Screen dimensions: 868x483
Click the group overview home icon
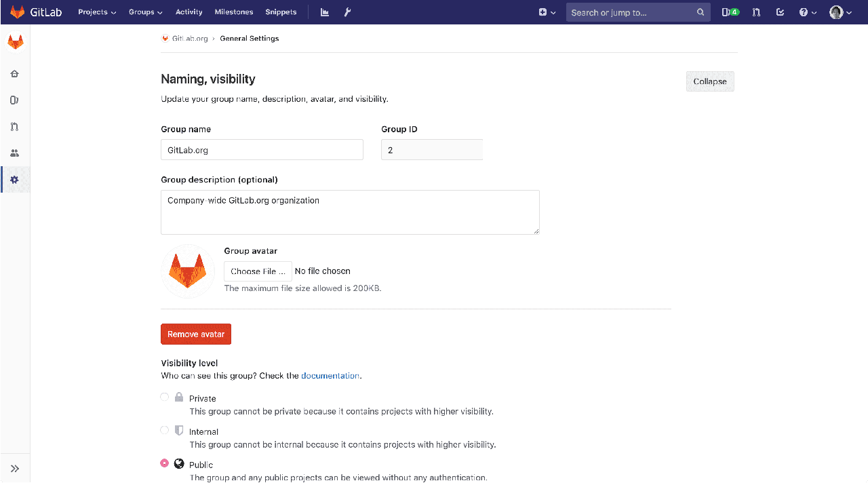(14, 73)
